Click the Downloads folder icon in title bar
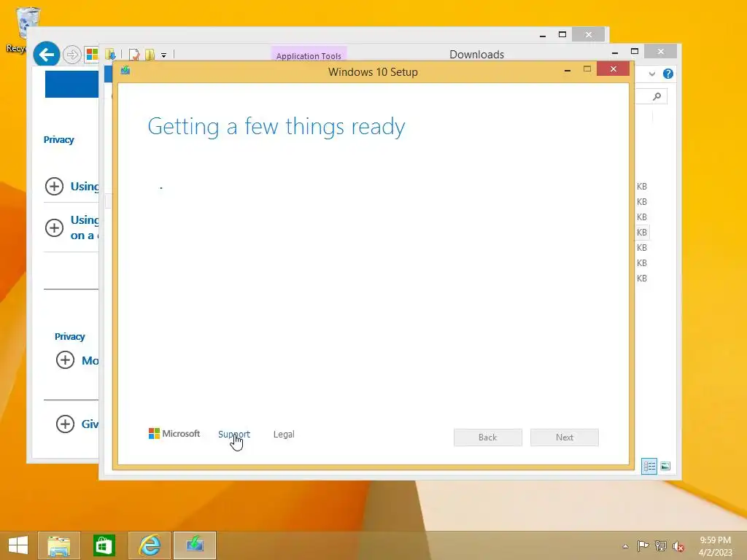Viewport: 747px width, 560px height. (x=110, y=54)
